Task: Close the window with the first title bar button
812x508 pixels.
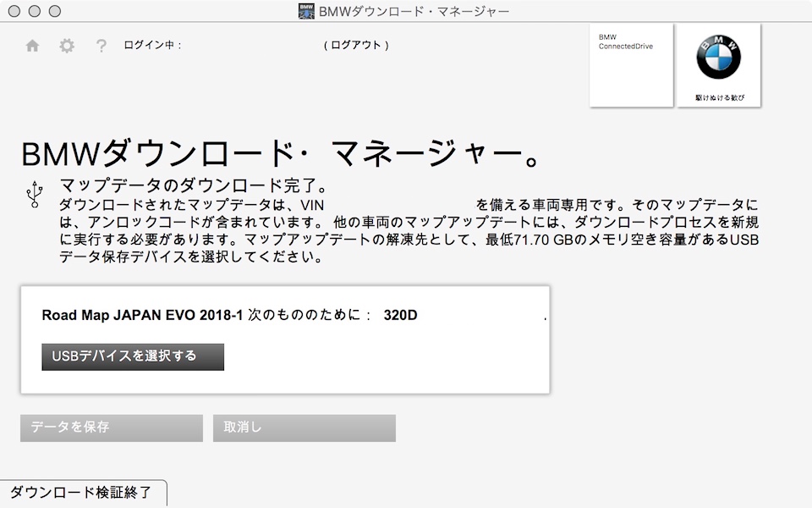Action: [14, 11]
